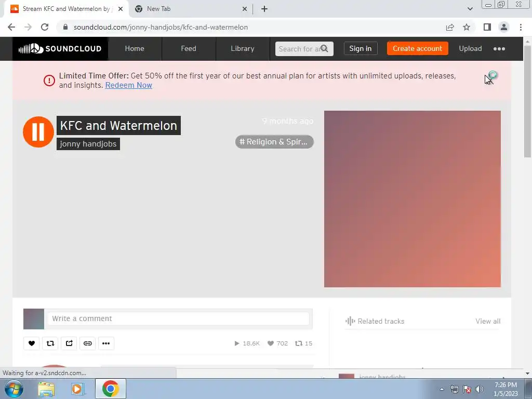Pause the KFC and Watermelon track
532x399 pixels.
point(38,131)
